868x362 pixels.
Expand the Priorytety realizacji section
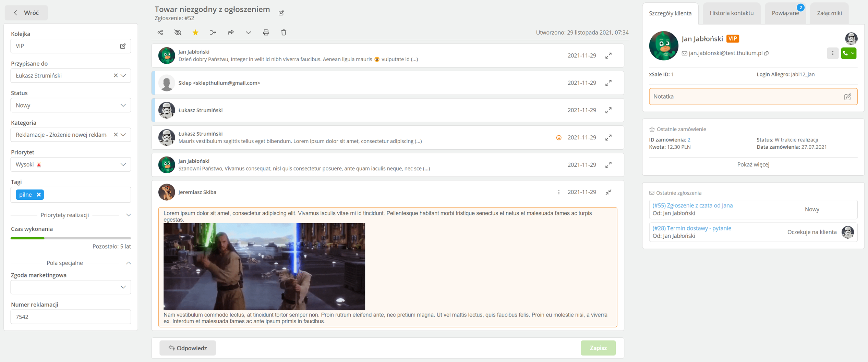[x=129, y=215]
